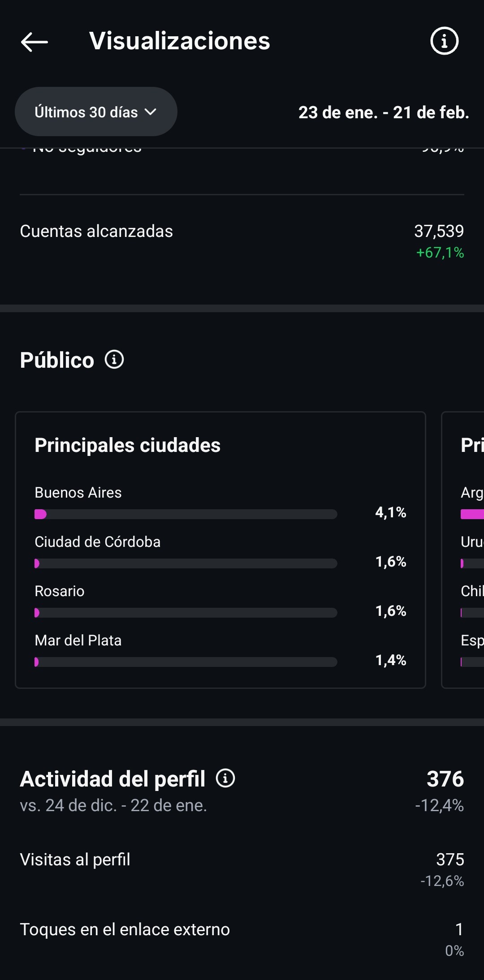Tap the Visualizaciones page title
The height and width of the screenshot is (980, 484).
click(x=180, y=41)
